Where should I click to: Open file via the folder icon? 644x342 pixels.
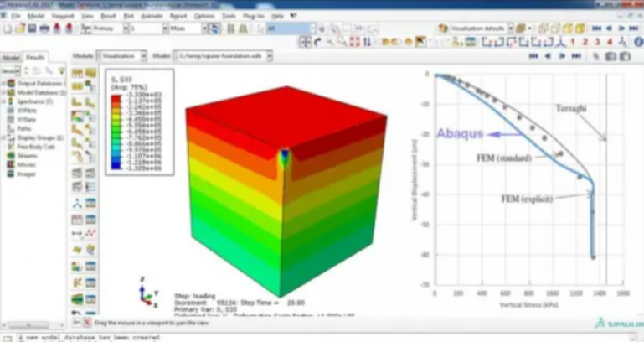20,28
